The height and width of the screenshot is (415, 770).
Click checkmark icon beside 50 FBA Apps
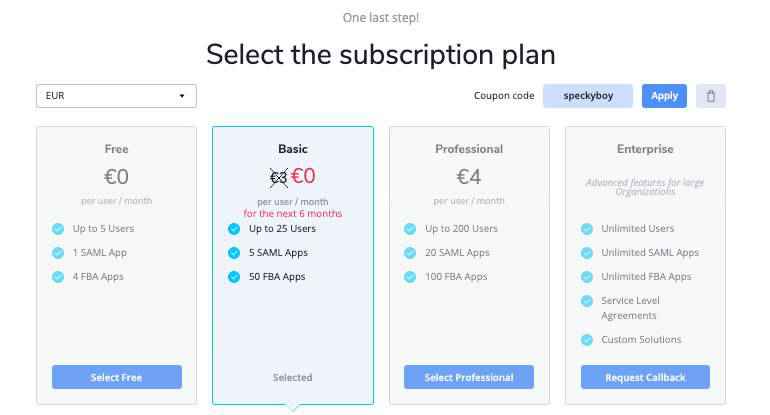(234, 276)
